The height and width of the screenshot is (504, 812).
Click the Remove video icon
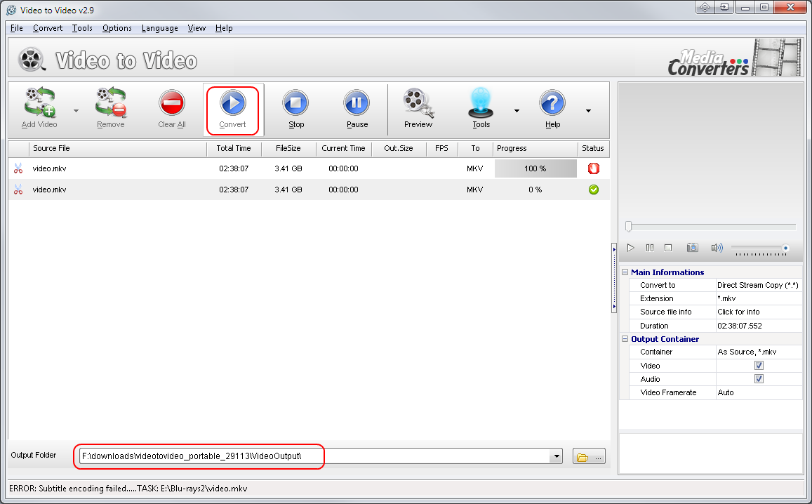click(x=111, y=102)
